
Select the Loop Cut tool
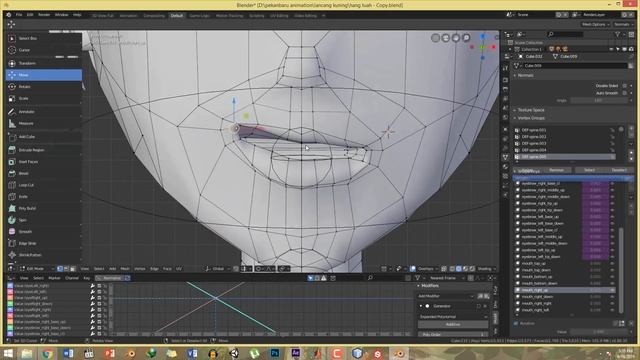click(x=44, y=185)
